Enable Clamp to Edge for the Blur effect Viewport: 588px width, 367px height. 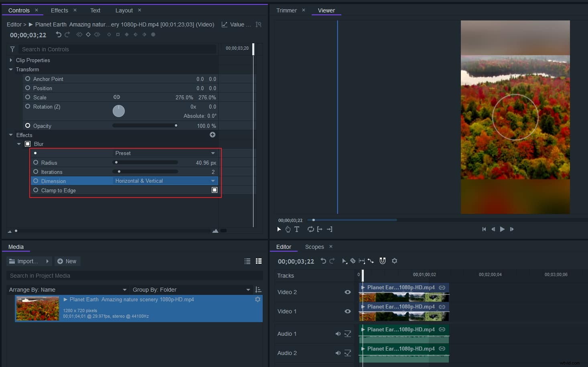click(x=215, y=190)
